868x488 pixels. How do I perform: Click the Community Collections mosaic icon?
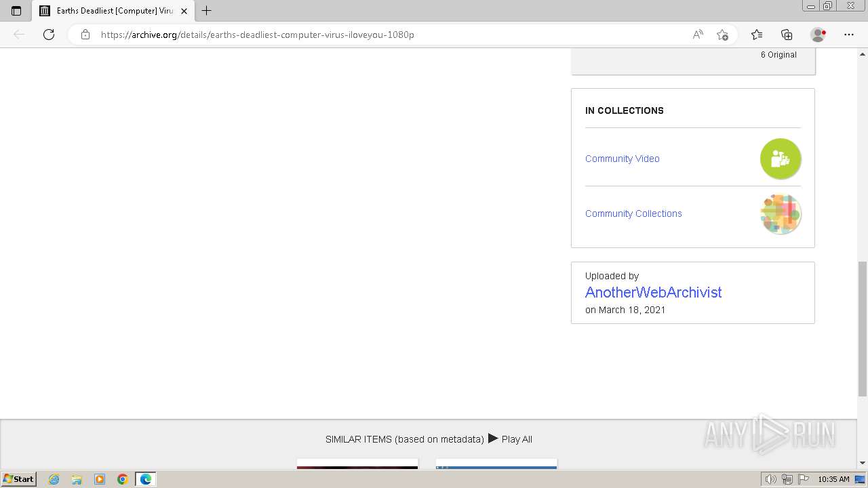781,214
